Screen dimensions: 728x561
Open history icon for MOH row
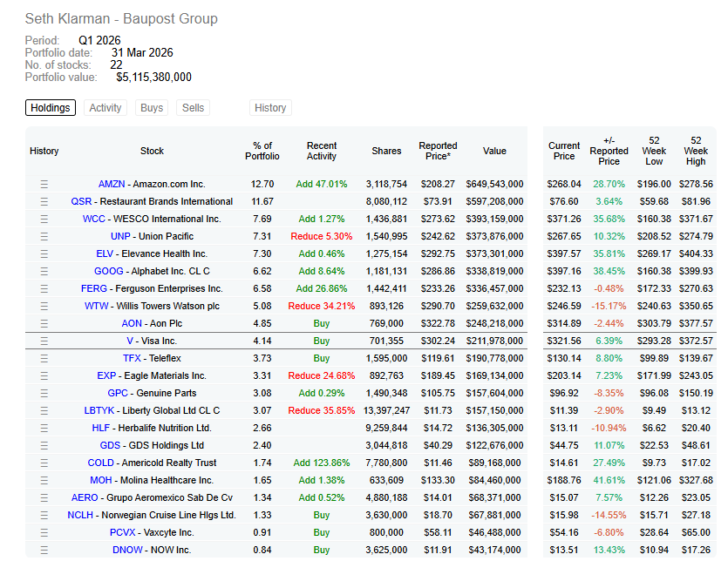coord(44,480)
